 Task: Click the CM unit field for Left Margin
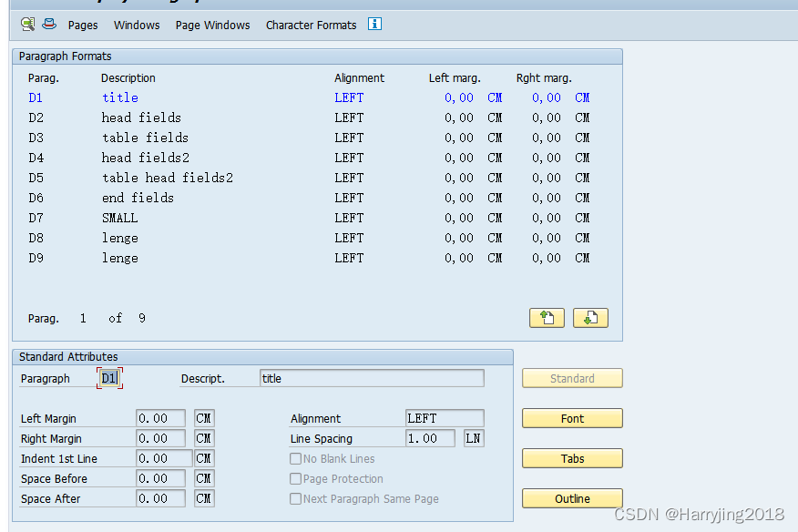pyautogui.click(x=204, y=418)
